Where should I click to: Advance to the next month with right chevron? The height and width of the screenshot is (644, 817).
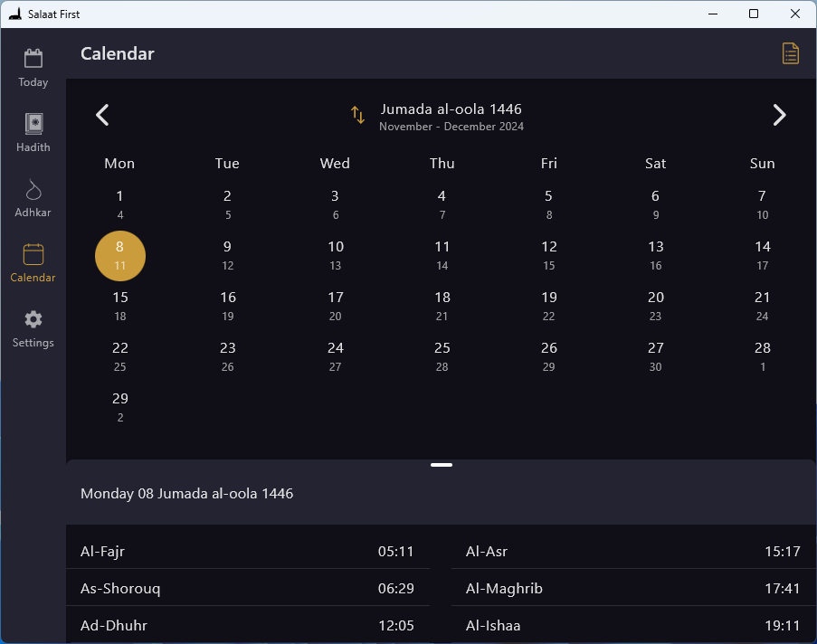pyautogui.click(x=779, y=115)
